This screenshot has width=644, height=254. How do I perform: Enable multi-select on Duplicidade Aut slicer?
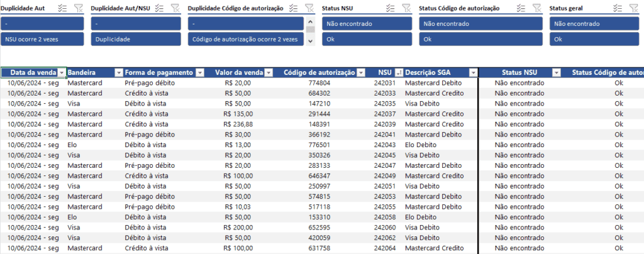62,8
